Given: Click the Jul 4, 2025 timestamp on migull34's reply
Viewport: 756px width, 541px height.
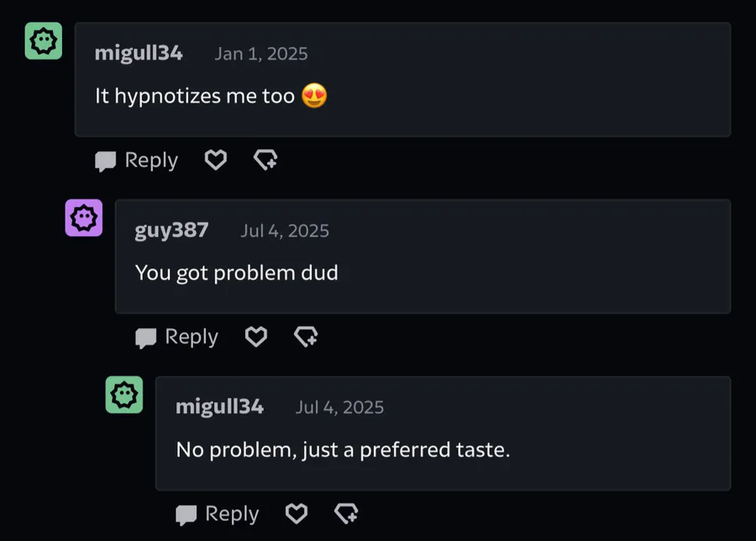Looking at the screenshot, I should [339, 407].
